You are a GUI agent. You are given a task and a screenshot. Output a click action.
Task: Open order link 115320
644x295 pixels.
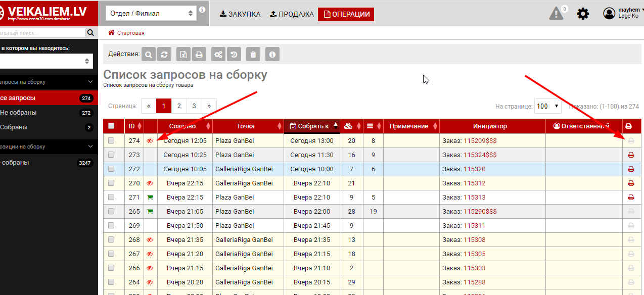coord(474,169)
